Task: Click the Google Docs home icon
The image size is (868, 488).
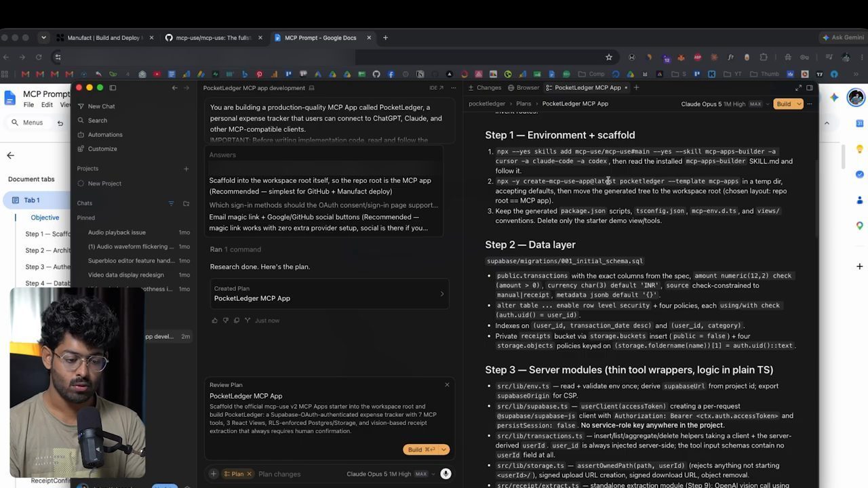Action: pyautogui.click(x=10, y=98)
